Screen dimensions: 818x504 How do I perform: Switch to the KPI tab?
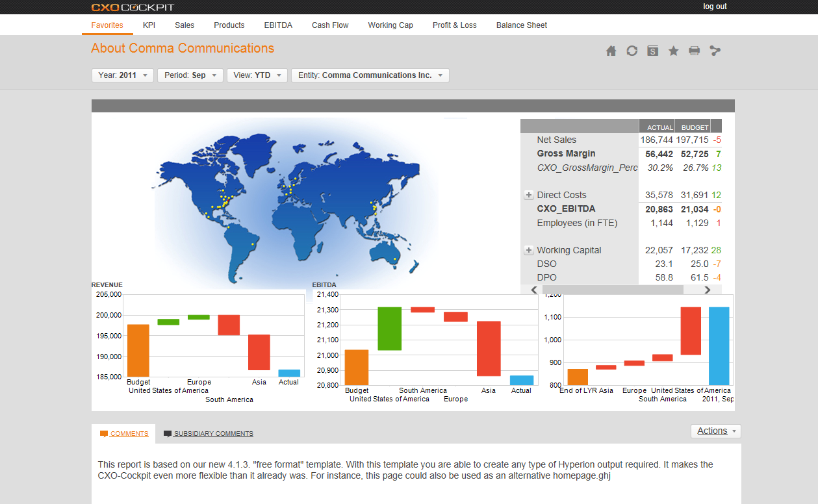tap(149, 25)
